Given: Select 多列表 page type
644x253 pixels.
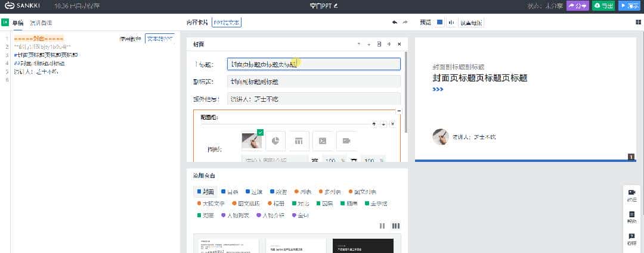Looking at the screenshot, I should tap(330, 192).
